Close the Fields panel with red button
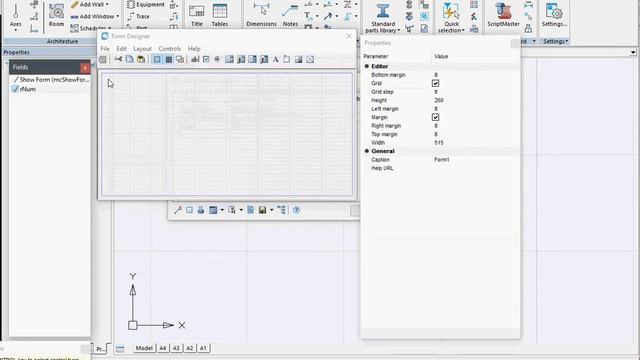The height and width of the screenshot is (360, 640). pos(85,67)
